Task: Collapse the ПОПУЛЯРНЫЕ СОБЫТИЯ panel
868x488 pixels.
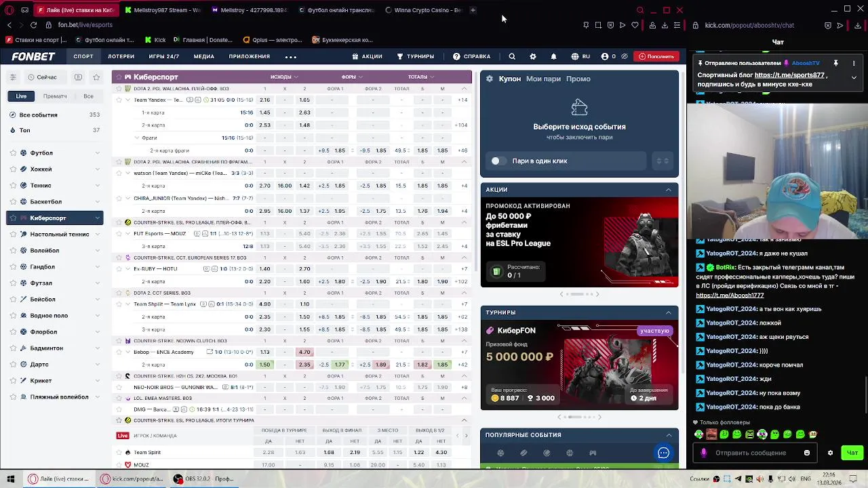Action: 669,435
